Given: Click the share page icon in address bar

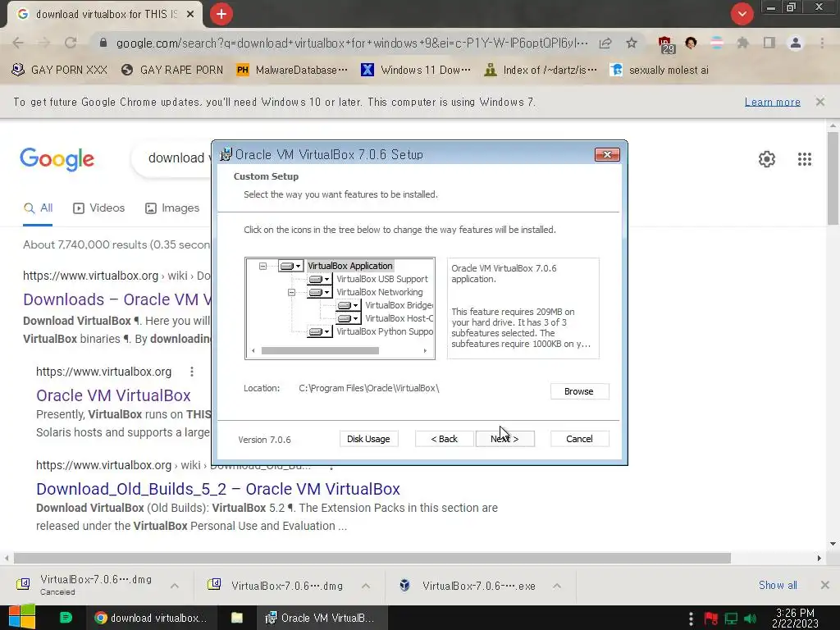Looking at the screenshot, I should pyautogui.click(x=605, y=43).
